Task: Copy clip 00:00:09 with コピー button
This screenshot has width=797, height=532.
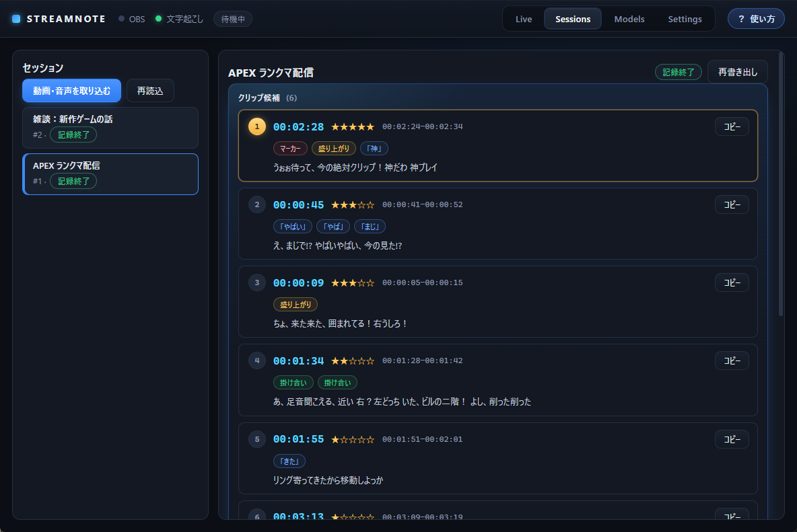Action: click(x=732, y=282)
